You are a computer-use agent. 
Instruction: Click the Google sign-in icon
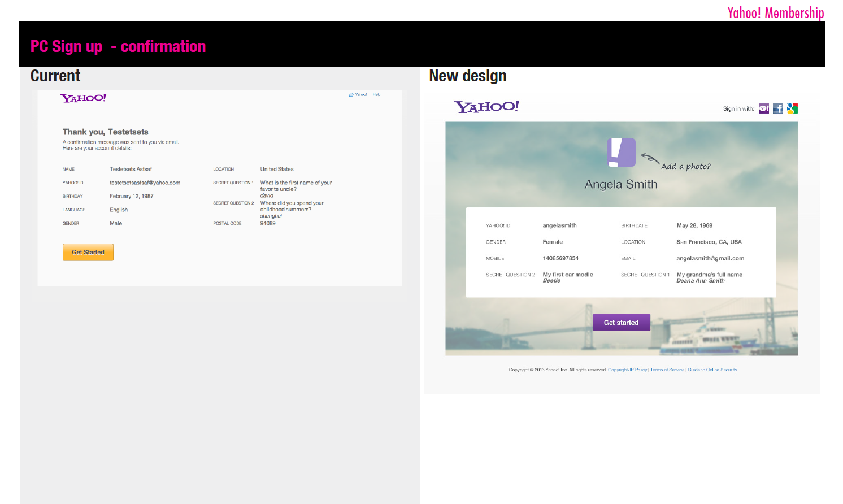click(792, 108)
